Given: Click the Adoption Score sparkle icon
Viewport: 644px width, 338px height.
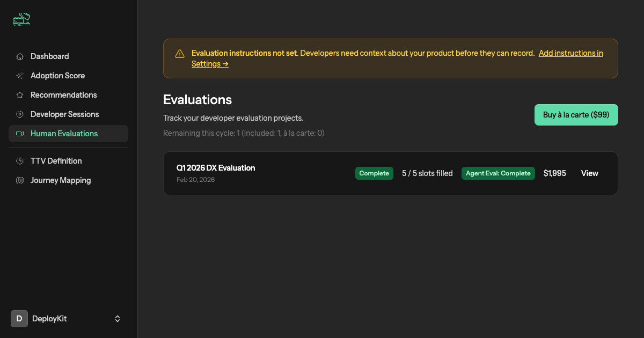Looking at the screenshot, I should pos(20,75).
